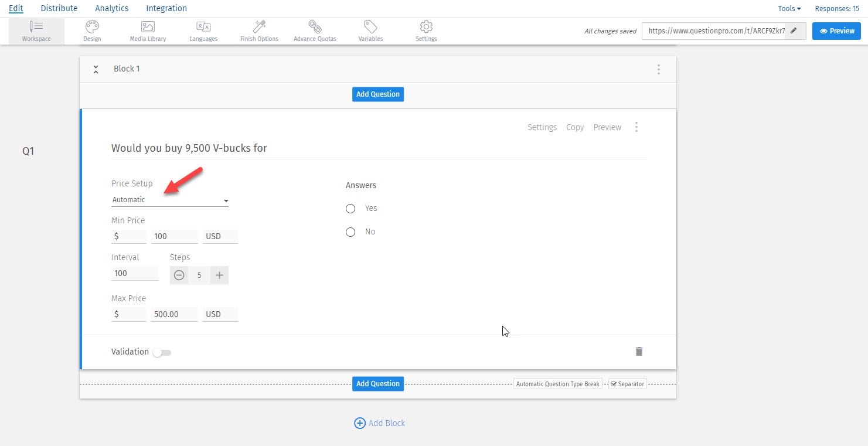Collapse Block 1 with the chevron
The height and width of the screenshot is (446, 868).
tap(96, 69)
